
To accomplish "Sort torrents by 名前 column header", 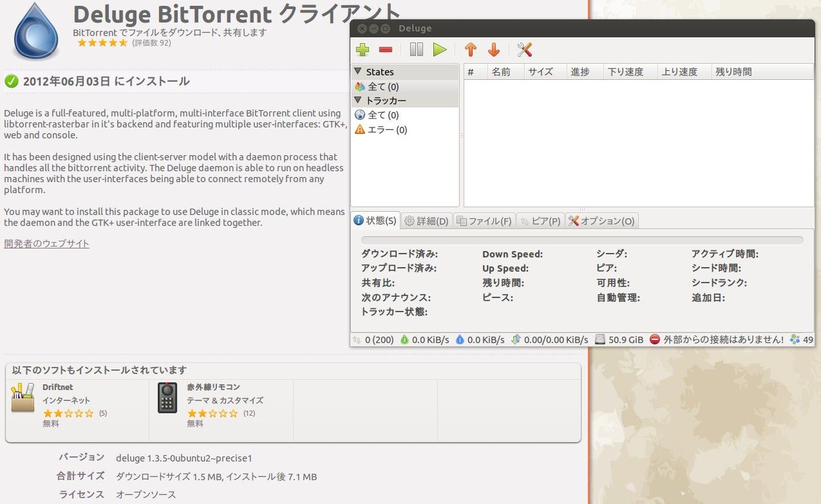I will tap(505, 71).
